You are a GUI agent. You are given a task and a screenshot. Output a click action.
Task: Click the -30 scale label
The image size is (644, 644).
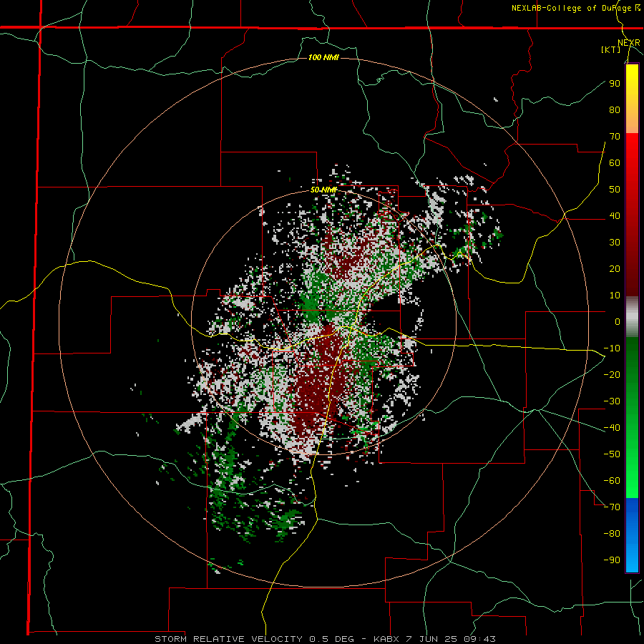(612, 401)
